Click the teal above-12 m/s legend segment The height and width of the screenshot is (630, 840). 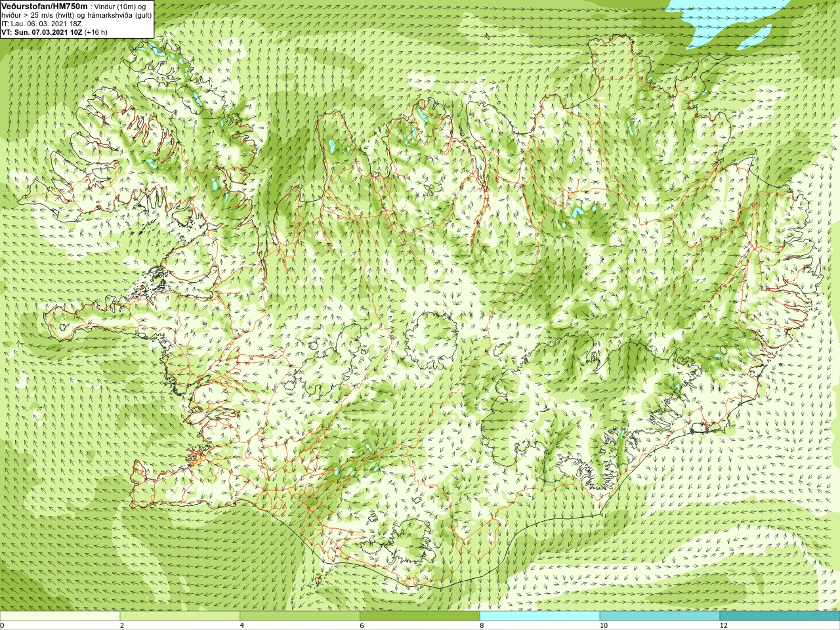click(780, 616)
